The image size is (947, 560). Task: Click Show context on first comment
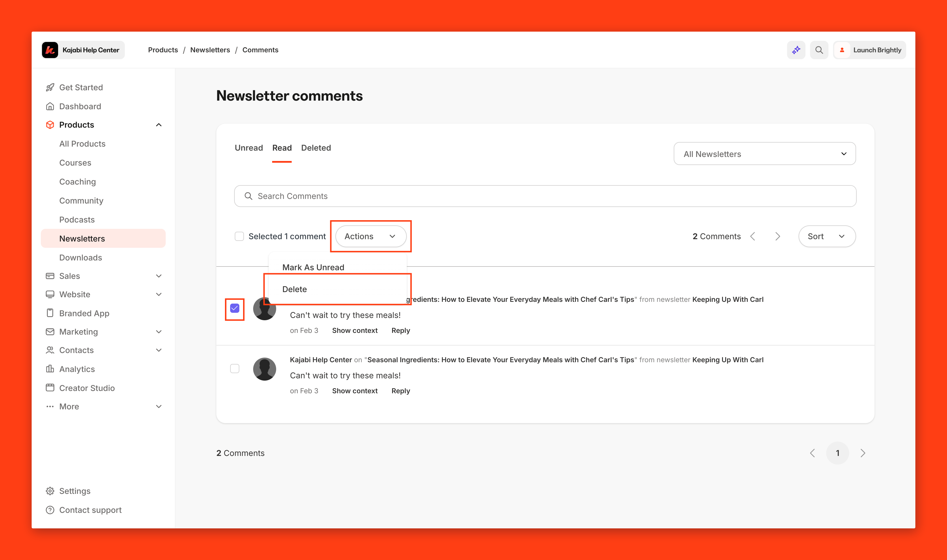[x=355, y=330]
